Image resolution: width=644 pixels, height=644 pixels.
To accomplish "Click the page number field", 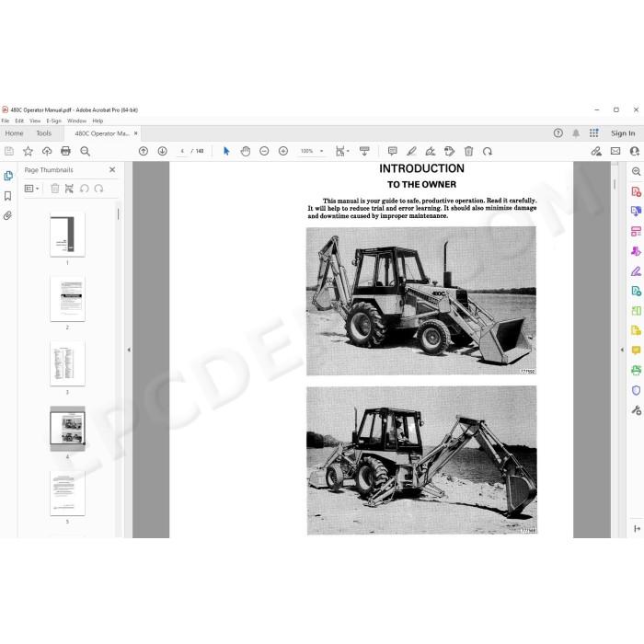I will click(182, 151).
